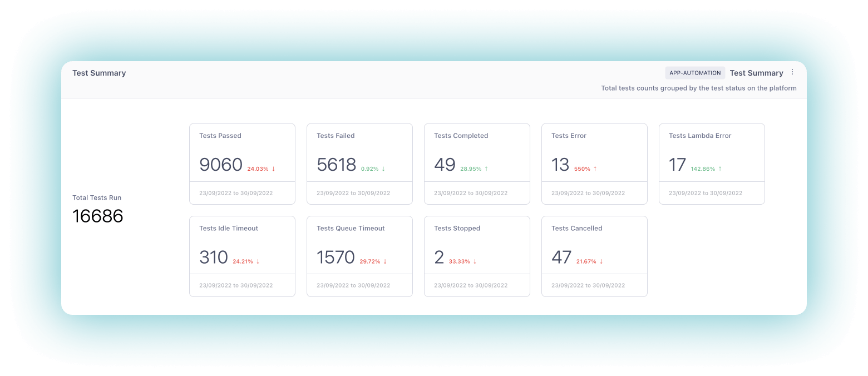
Task: Click the APP-AUTOMATION tag badge
Action: click(x=695, y=73)
